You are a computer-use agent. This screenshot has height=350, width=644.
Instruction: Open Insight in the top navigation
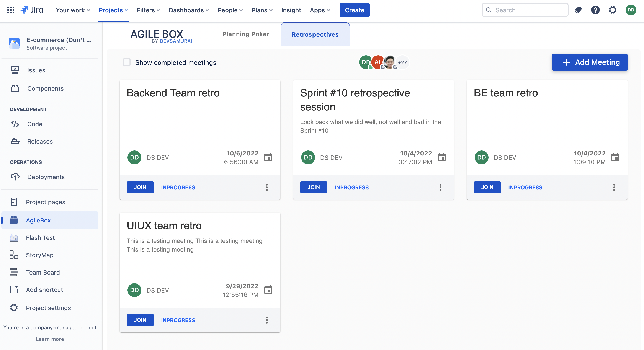[x=291, y=10]
